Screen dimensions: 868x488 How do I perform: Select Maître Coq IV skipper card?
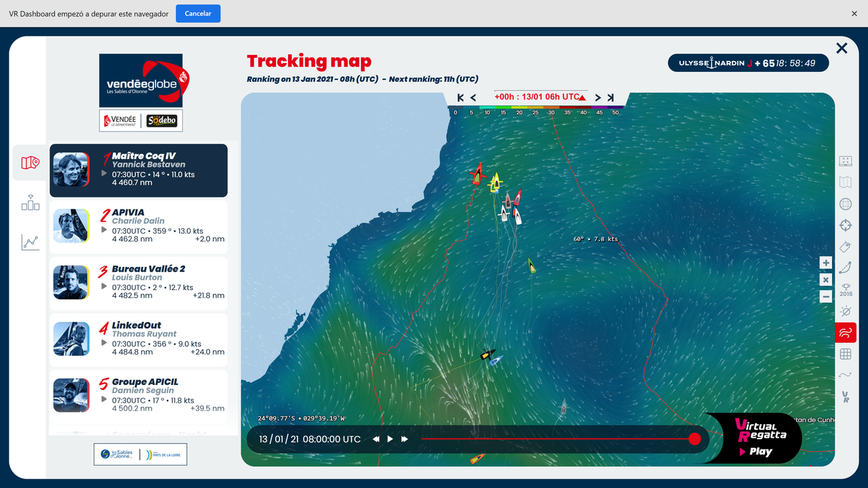(x=138, y=171)
